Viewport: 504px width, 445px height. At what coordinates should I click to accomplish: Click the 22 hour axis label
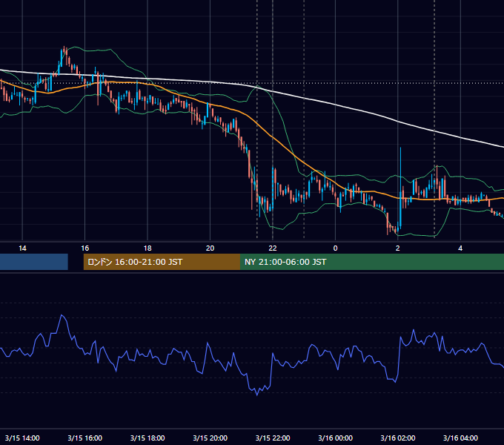(x=273, y=248)
